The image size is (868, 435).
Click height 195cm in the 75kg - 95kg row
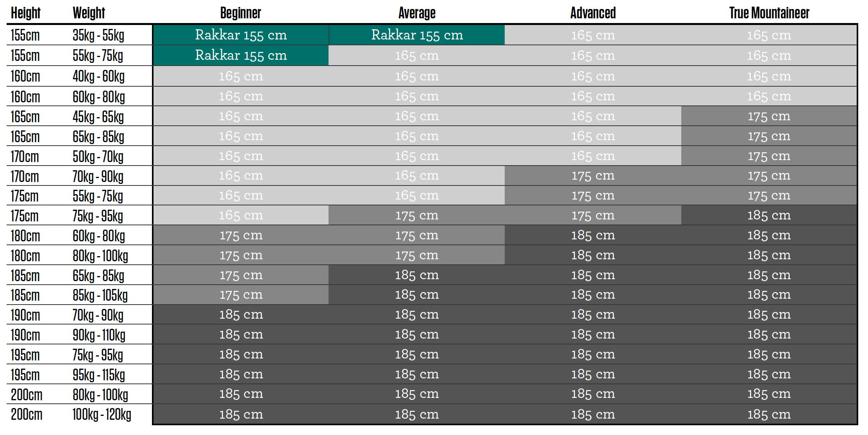(25, 355)
